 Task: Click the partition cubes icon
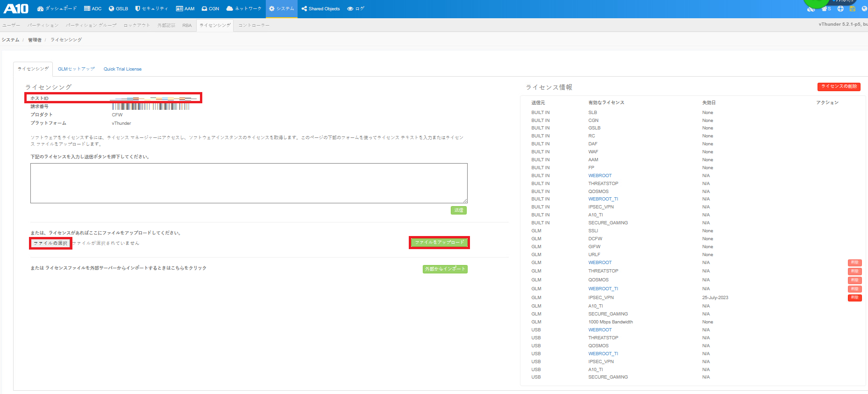pyautogui.click(x=811, y=9)
